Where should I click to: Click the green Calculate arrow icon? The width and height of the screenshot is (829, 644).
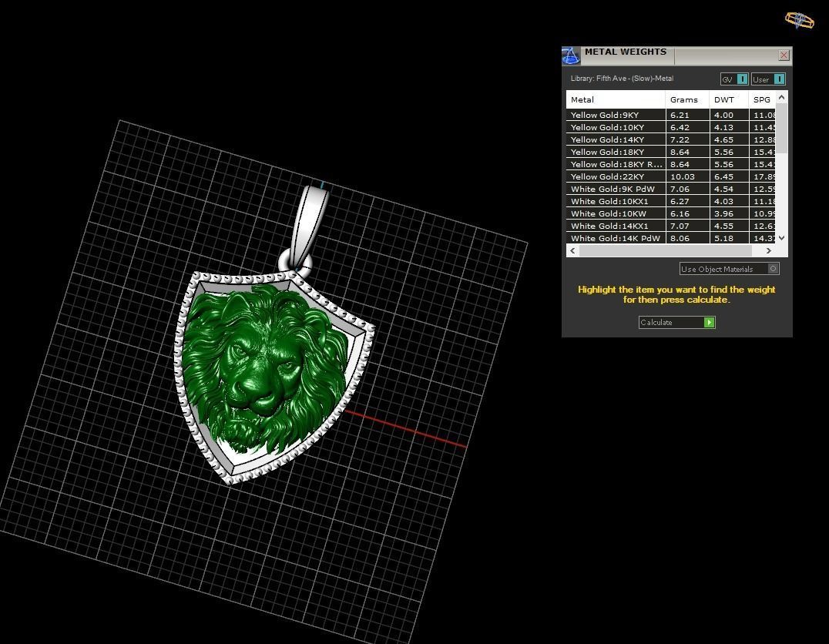(709, 323)
